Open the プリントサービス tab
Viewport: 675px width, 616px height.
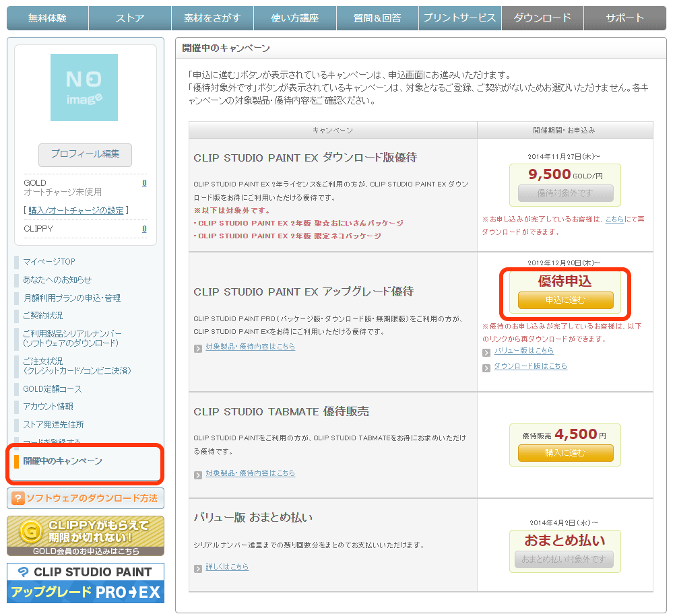tap(459, 18)
